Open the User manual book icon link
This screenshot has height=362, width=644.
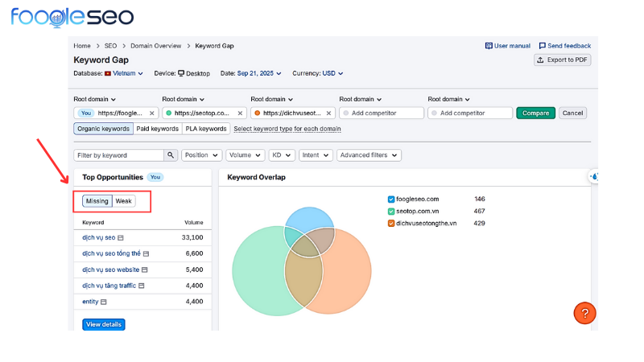coord(489,46)
